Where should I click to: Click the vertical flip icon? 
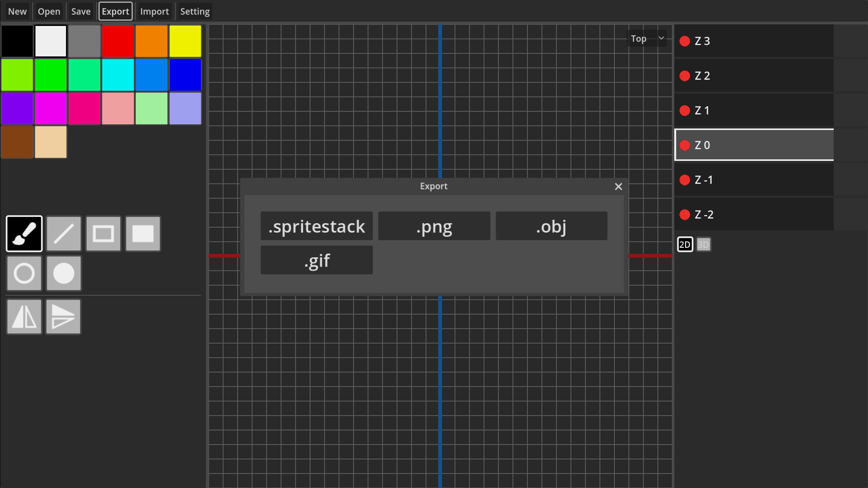[x=63, y=316]
